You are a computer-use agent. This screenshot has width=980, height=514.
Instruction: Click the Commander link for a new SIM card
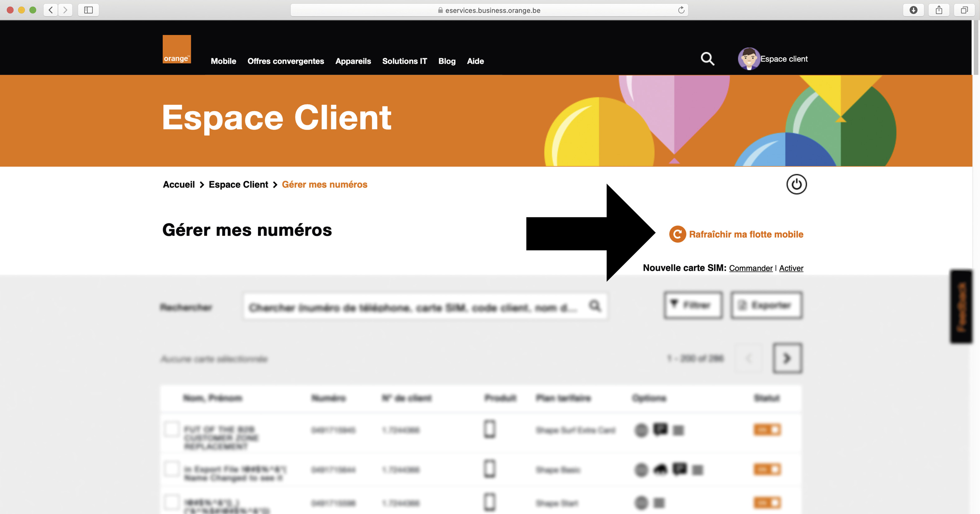(750, 268)
